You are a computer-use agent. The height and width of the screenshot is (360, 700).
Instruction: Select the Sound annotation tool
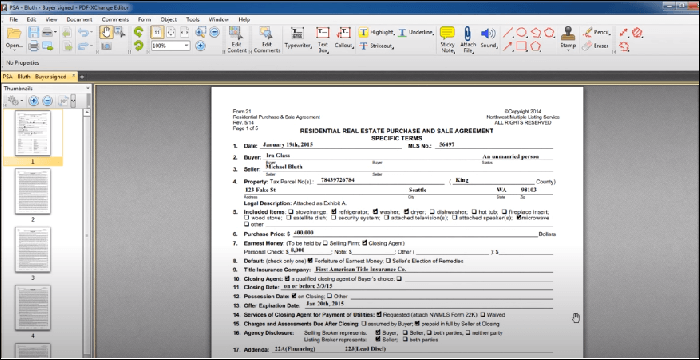tap(488, 38)
